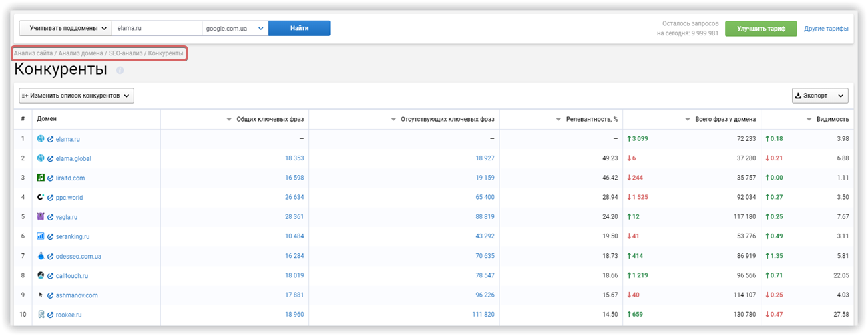Click relevance value 49.23
868x336 pixels.
point(610,158)
